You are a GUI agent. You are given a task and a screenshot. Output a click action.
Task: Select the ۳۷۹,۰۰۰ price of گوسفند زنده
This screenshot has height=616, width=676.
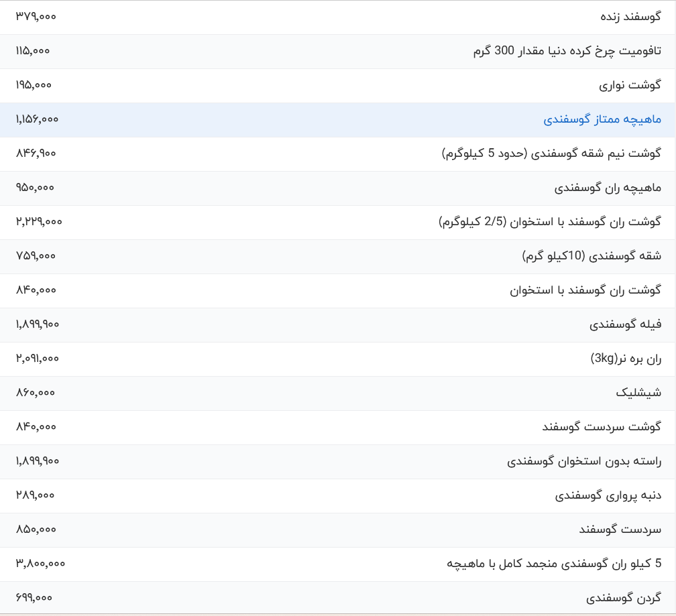(x=36, y=17)
